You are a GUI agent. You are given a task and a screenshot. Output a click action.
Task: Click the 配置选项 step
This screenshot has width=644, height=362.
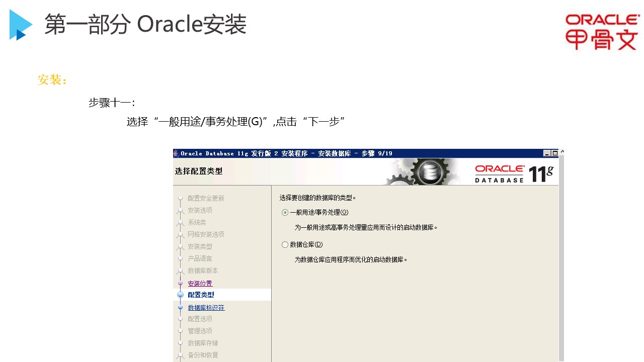[x=200, y=319]
